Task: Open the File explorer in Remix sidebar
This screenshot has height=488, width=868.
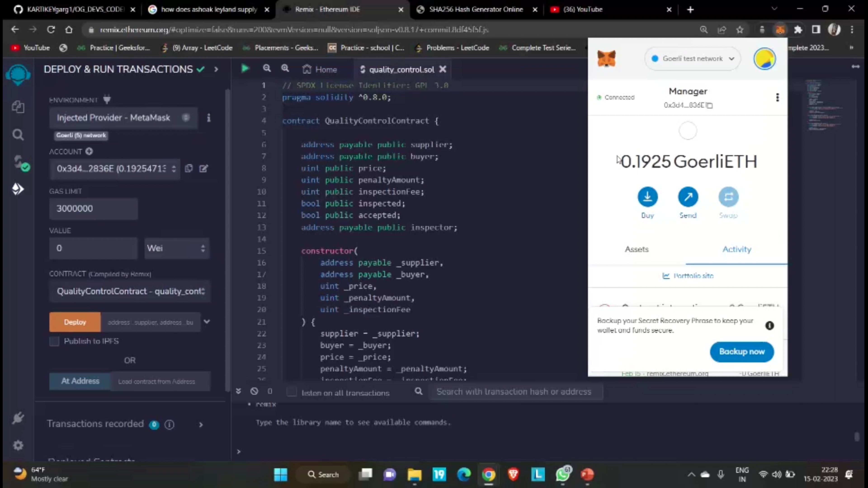Action: tap(18, 107)
